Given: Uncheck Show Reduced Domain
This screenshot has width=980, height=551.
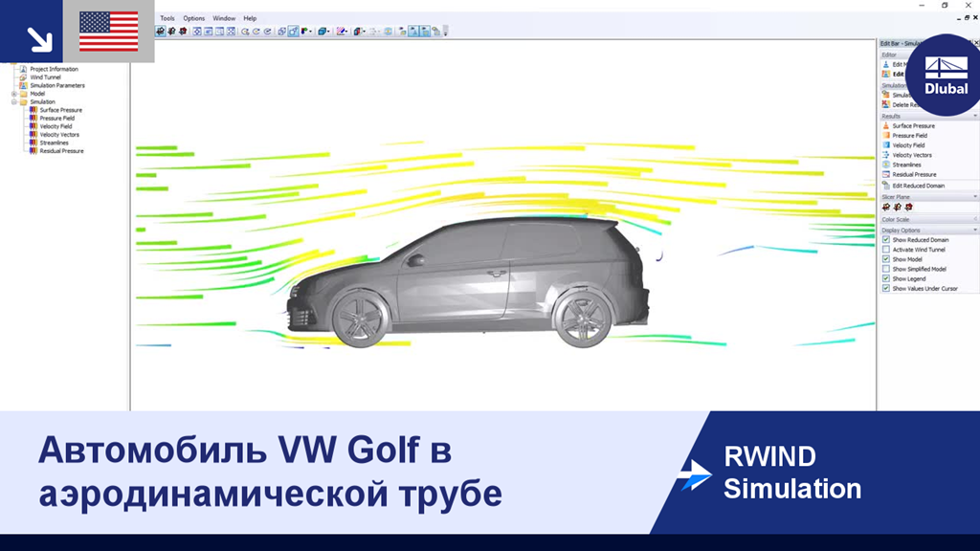Looking at the screenshot, I should [x=885, y=240].
